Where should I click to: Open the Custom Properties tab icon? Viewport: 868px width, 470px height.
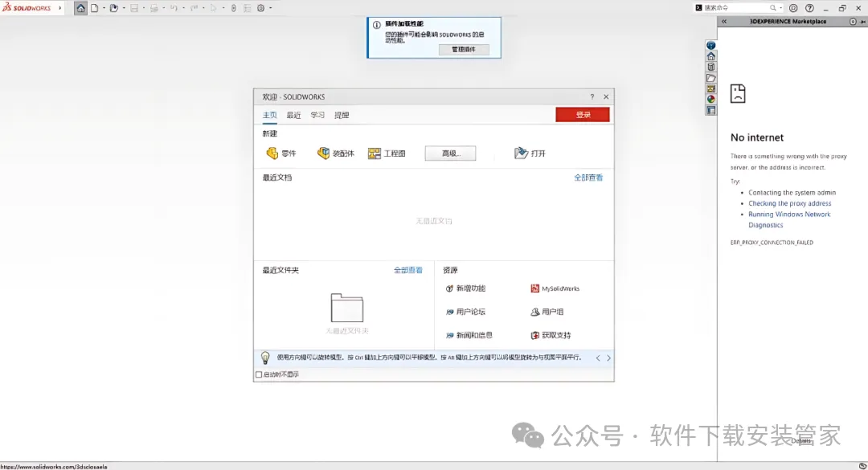711,110
